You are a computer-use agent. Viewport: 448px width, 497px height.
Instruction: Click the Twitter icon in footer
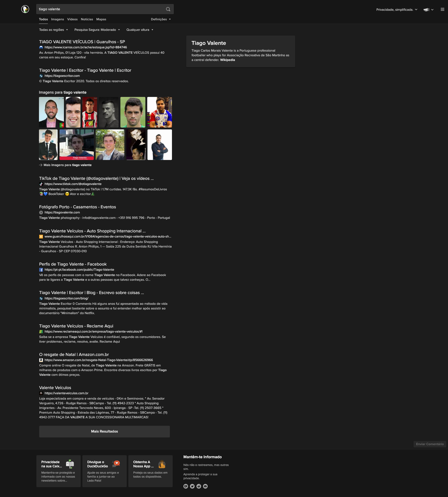click(x=192, y=486)
